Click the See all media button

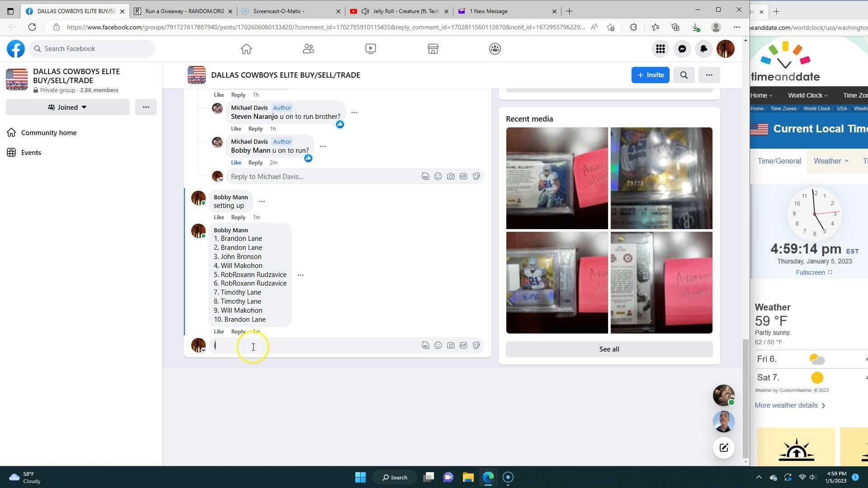click(609, 349)
